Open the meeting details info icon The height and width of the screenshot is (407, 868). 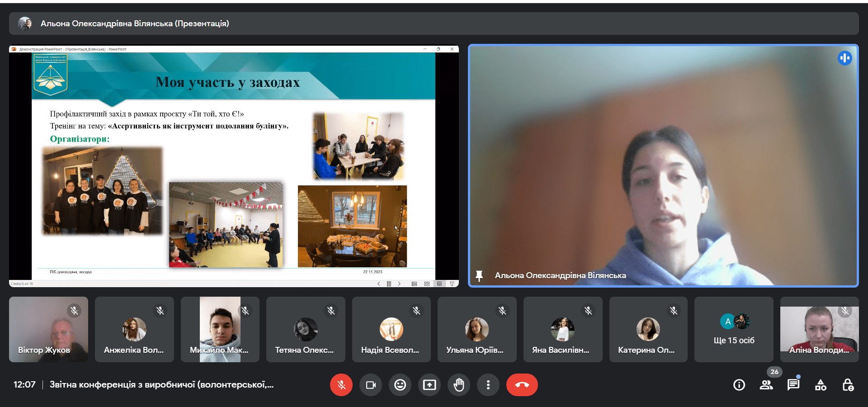click(739, 385)
